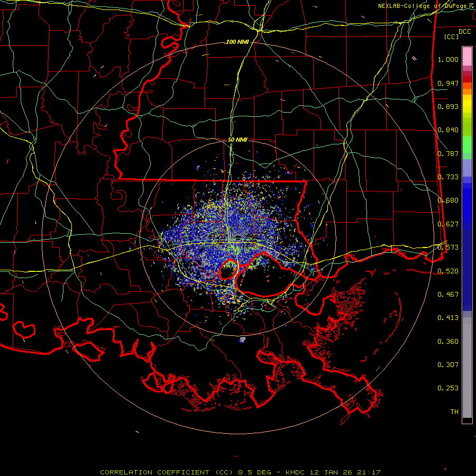This screenshot has height=476, width=476.
Task: Click the CORRELATION COEFFICIENT caption text
Action: click(x=154, y=472)
